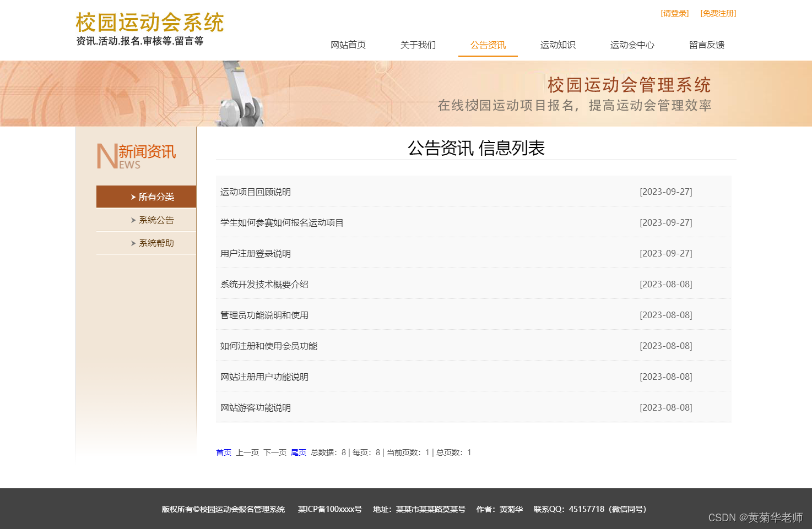Open article 网站游客功能说明
The width and height of the screenshot is (812, 529).
point(256,408)
